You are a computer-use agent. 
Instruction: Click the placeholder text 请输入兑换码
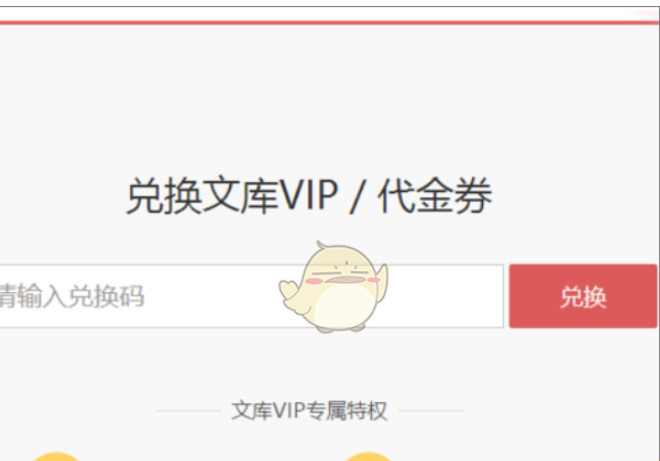(72, 296)
